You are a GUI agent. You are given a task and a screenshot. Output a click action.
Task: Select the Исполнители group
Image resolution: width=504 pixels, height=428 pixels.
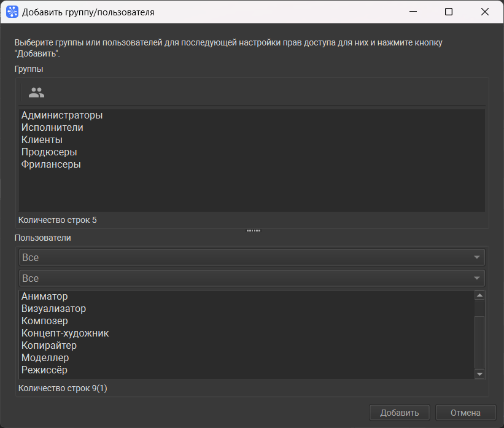(x=252, y=127)
